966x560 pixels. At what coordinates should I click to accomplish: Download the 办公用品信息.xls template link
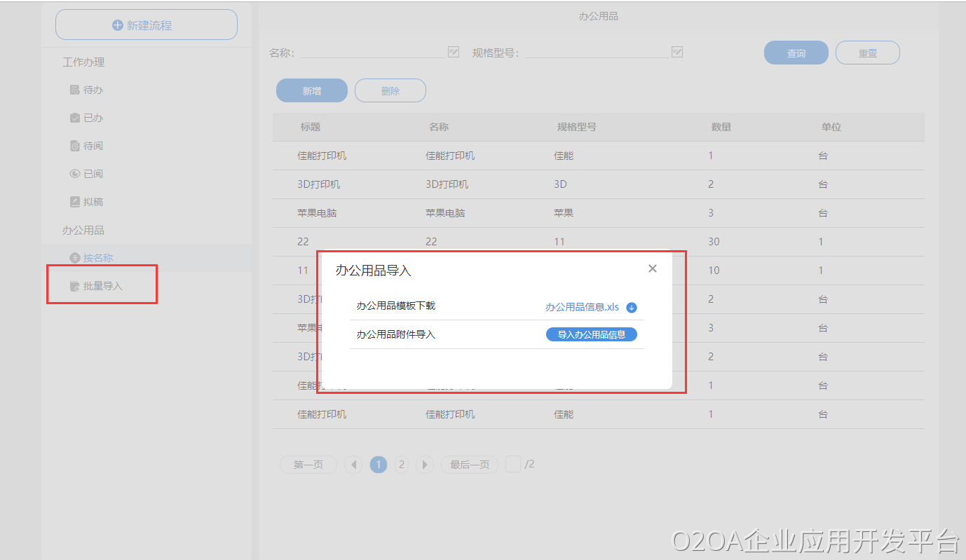click(582, 307)
